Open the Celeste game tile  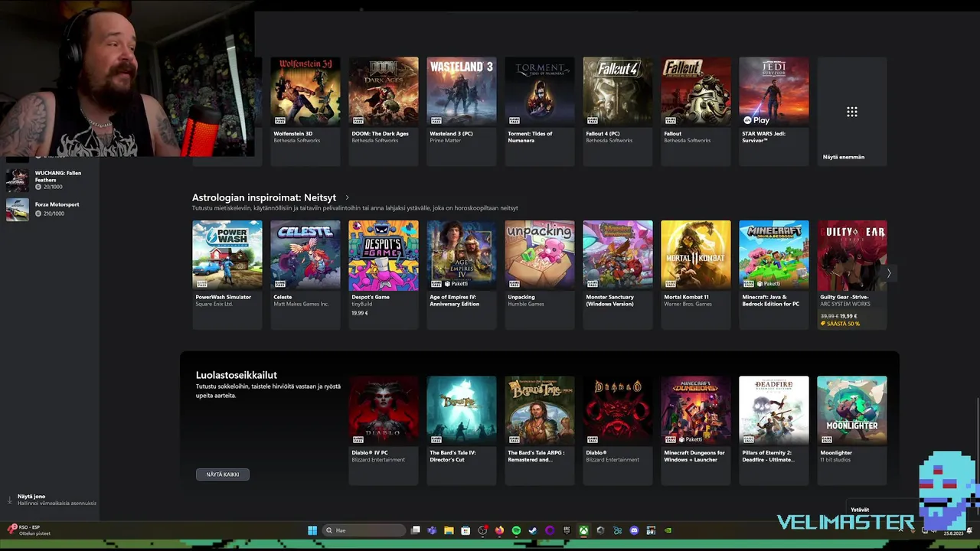[305, 275]
